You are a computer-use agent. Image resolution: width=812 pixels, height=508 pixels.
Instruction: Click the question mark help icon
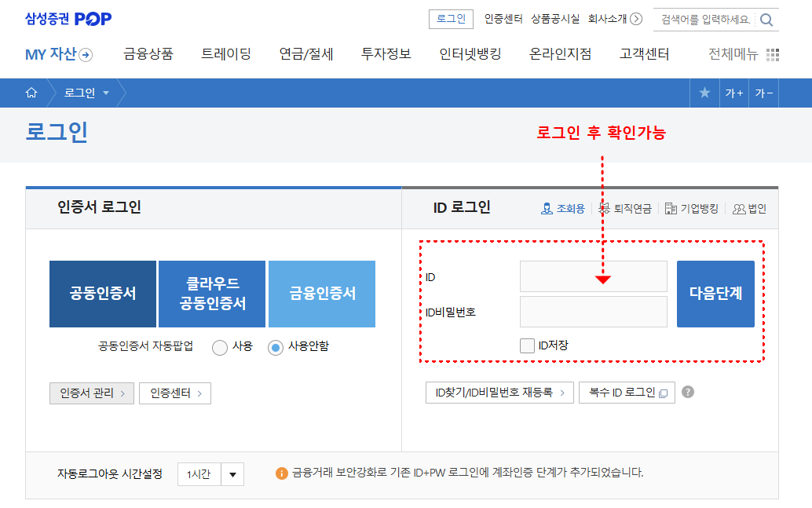[688, 392]
